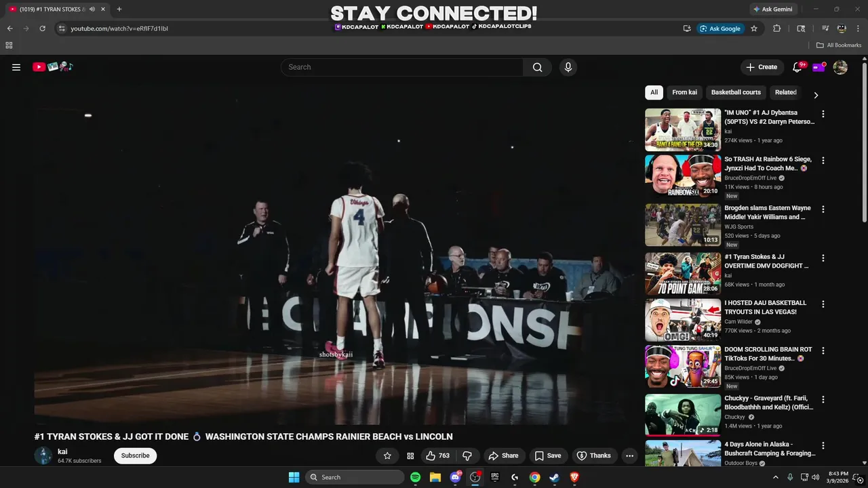Open options for Brogden slams Eastern Wayne video
868x488 pixels.
tap(823, 209)
